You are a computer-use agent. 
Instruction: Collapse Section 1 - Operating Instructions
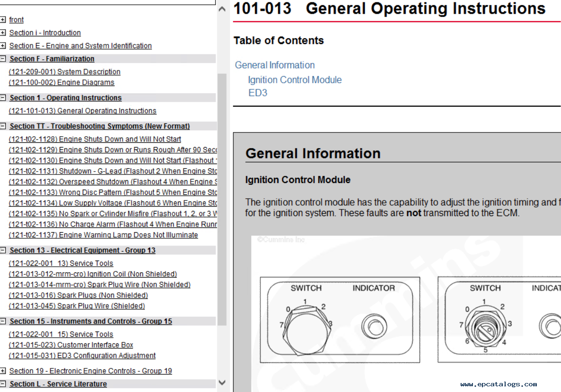pos(3,97)
